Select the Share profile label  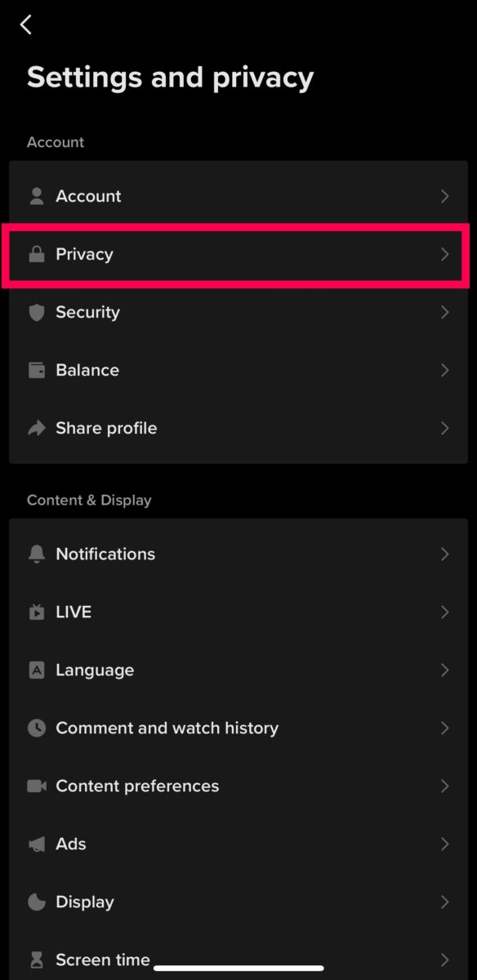click(106, 428)
